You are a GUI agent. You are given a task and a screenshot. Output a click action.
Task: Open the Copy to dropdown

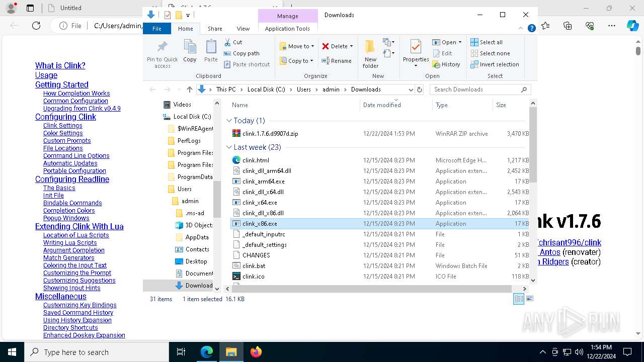point(297,61)
